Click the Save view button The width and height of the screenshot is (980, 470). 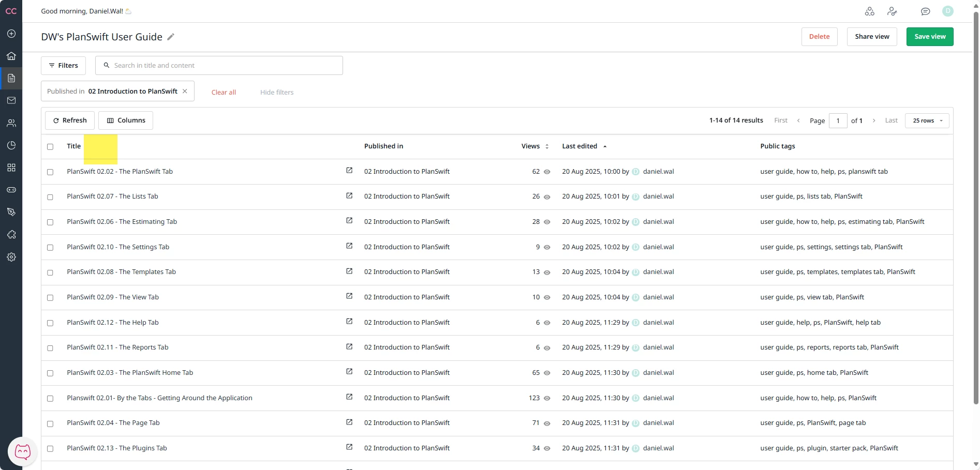point(930,37)
